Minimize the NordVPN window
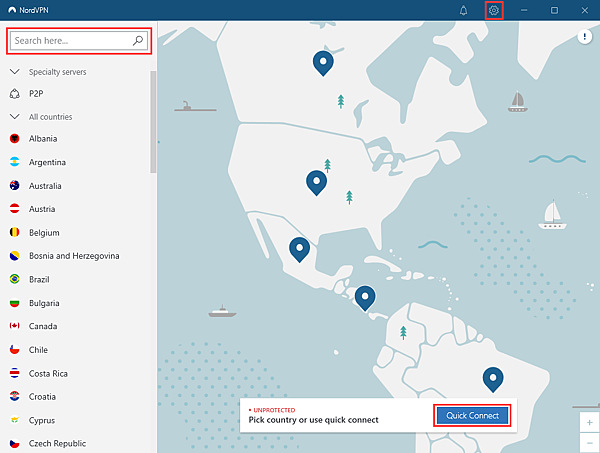Image resolution: width=600 pixels, height=453 pixels. [x=524, y=10]
